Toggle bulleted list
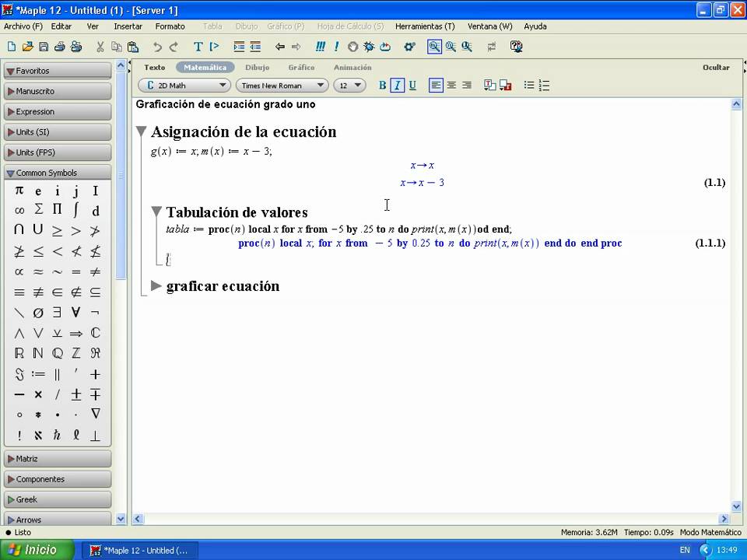This screenshot has height=560, width=747. pyautogui.click(x=529, y=86)
